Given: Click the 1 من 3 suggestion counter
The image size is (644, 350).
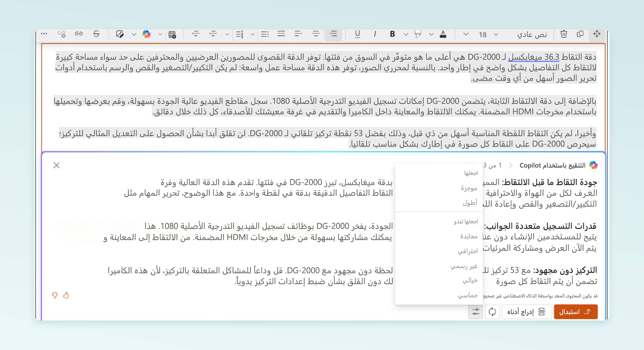Looking at the screenshot, I should (492, 165).
